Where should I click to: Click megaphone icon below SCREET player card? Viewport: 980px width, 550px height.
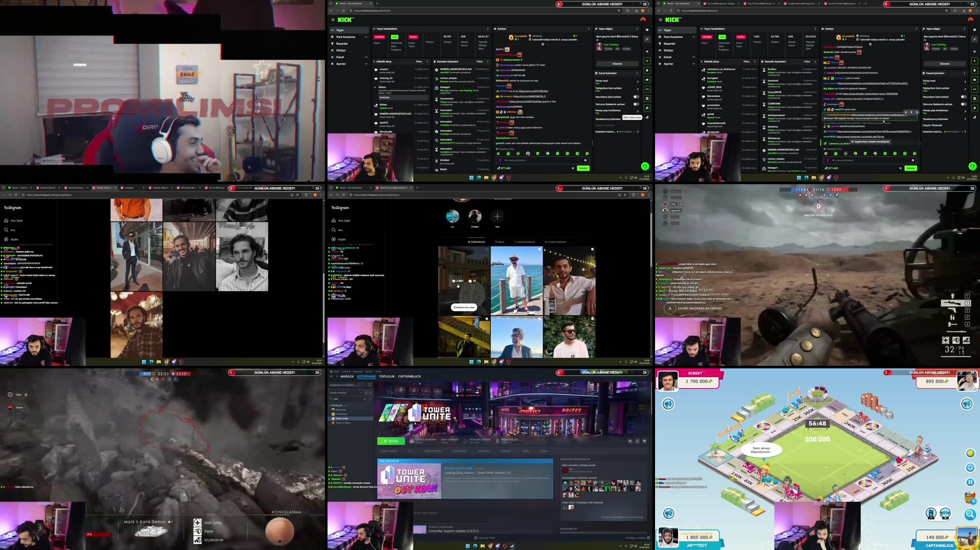tap(668, 404)
